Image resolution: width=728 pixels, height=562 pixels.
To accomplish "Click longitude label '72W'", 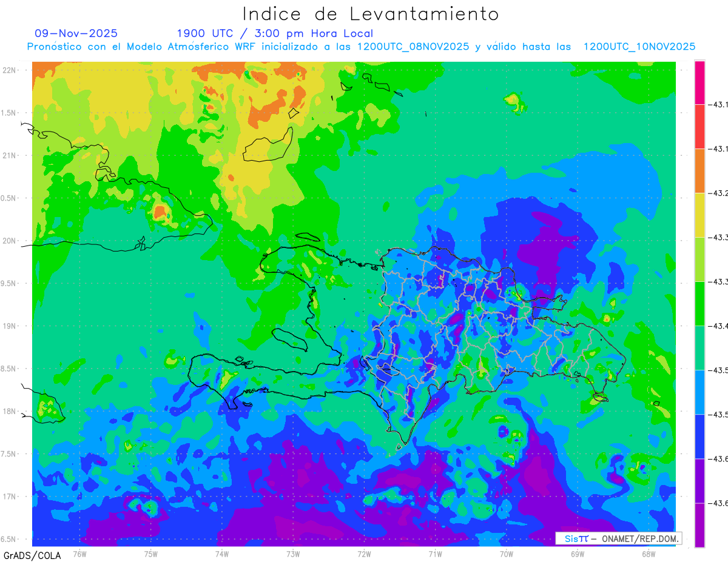I will pos(364,554).
